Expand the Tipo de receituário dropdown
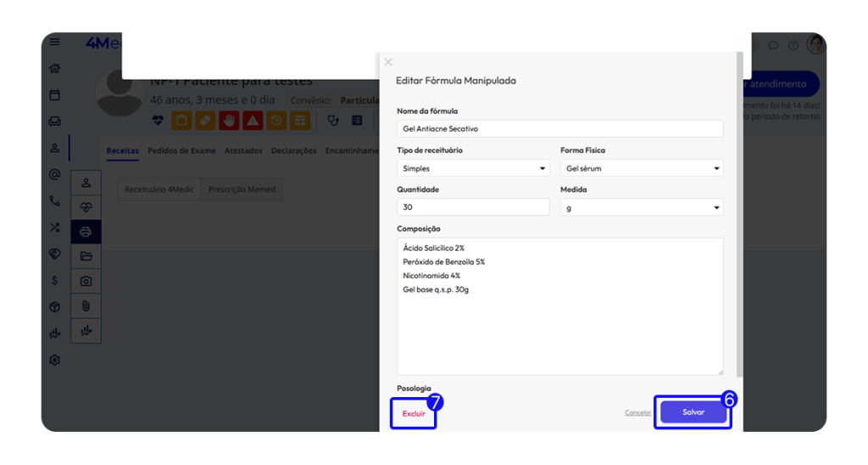 coord(473,168)
